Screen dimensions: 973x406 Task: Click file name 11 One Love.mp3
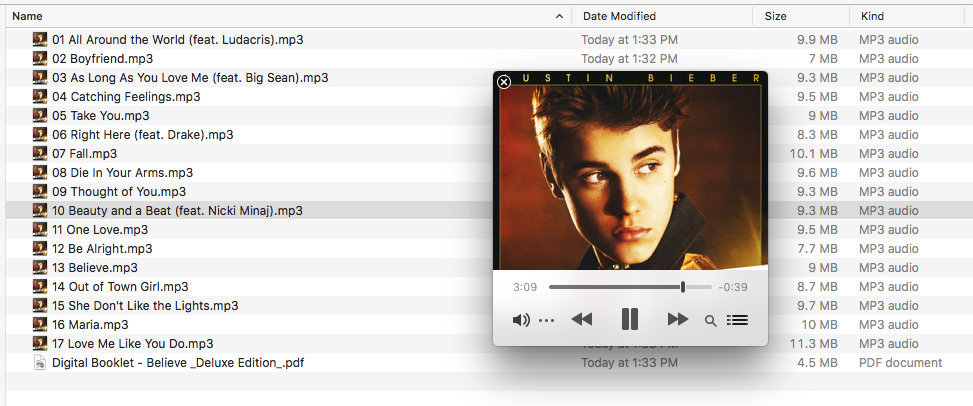(x=100, y=229)
